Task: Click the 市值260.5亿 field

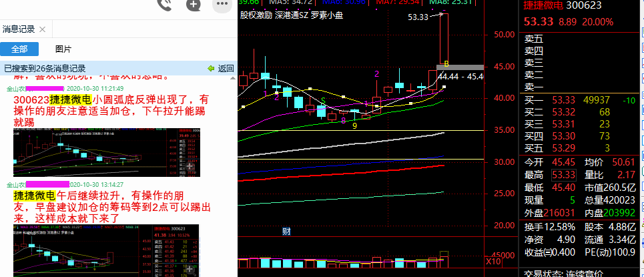Action: coord(610,188)
